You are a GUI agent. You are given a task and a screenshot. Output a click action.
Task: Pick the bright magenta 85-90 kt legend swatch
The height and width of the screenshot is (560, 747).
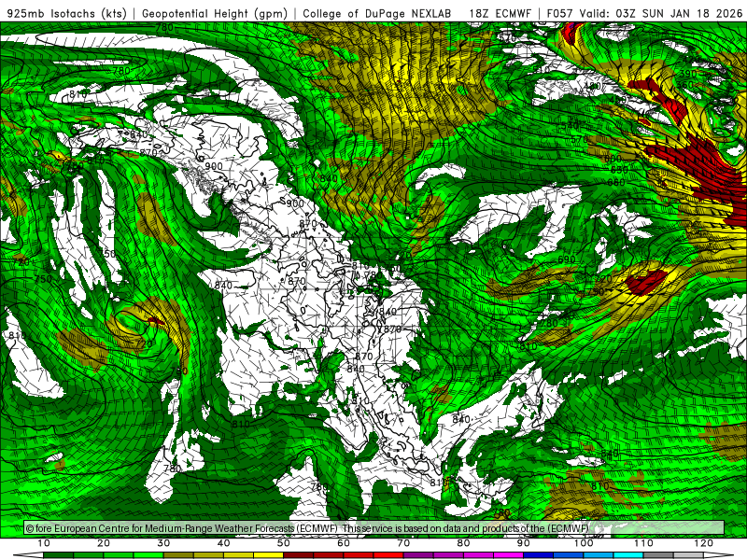[x=508, y=555]
